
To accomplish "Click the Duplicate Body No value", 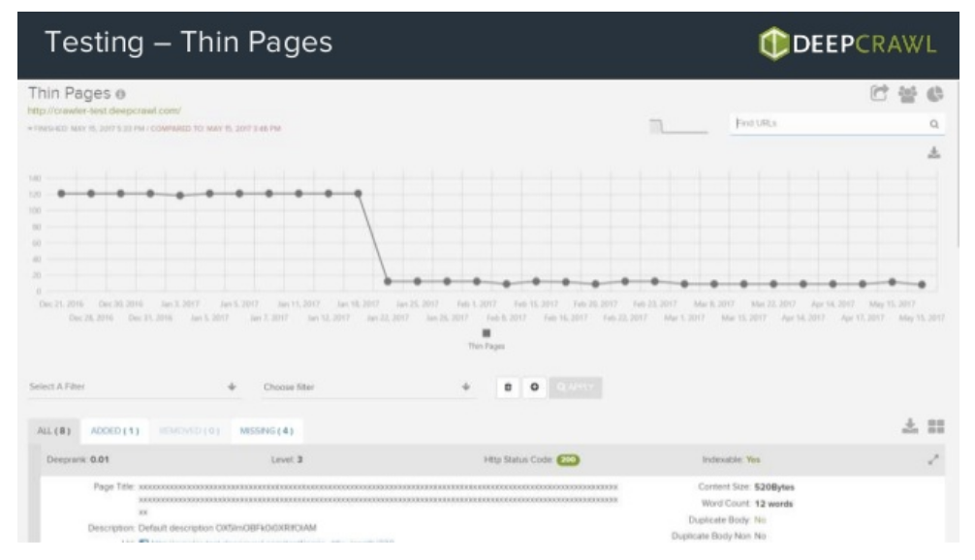I will point(760,520).
